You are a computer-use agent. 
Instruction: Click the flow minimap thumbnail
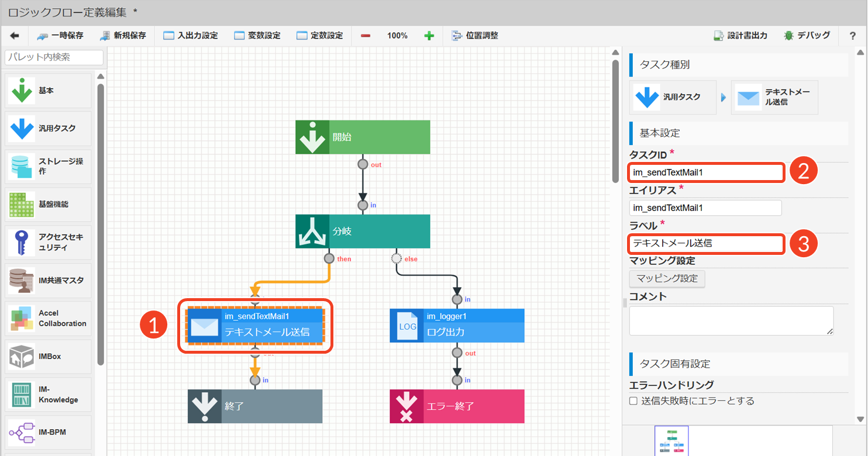click(x=671, y=441)
